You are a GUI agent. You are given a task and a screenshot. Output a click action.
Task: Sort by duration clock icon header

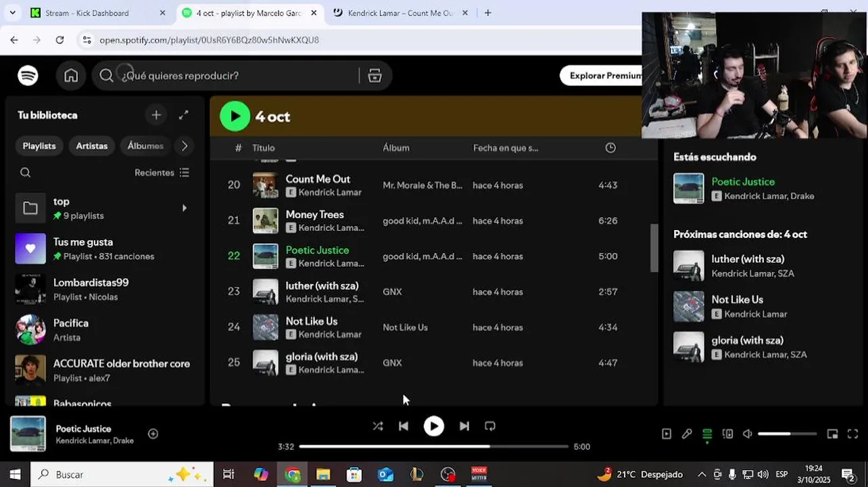coord(610,148)
